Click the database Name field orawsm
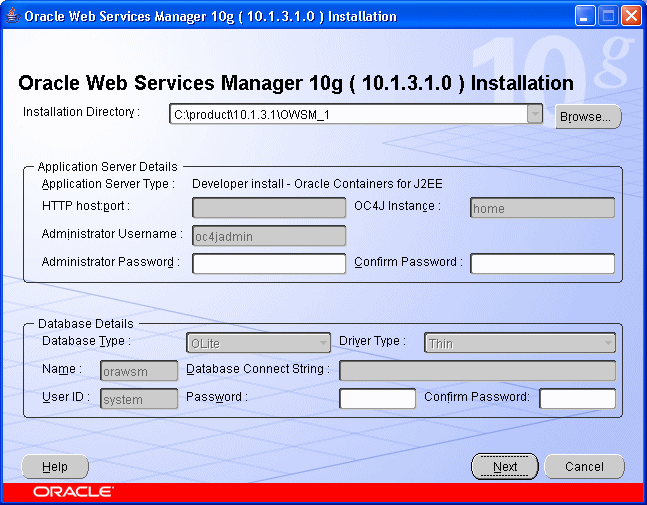This screenshot has width=647, height=505. 139,371
